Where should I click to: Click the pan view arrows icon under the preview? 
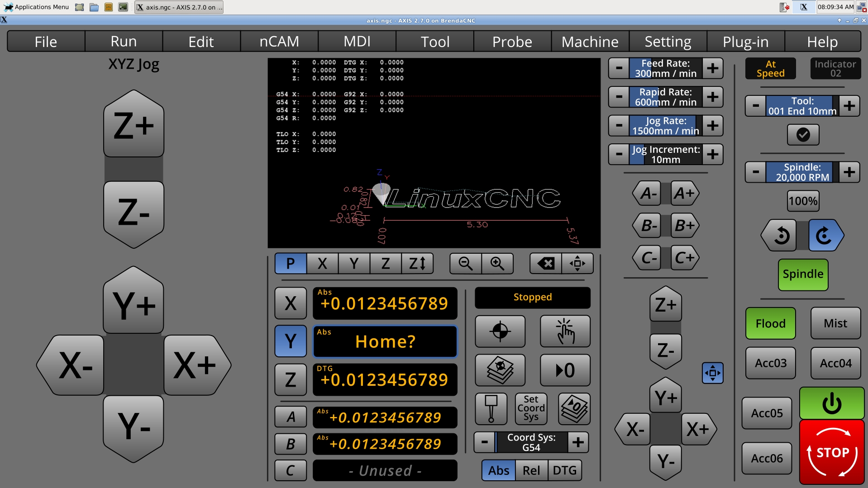click(577, 263)
